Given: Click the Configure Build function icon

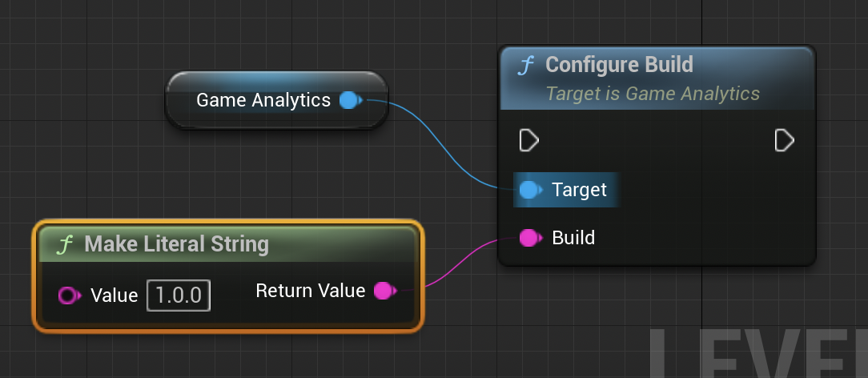Looking at the screenshot, I should 525,65.
